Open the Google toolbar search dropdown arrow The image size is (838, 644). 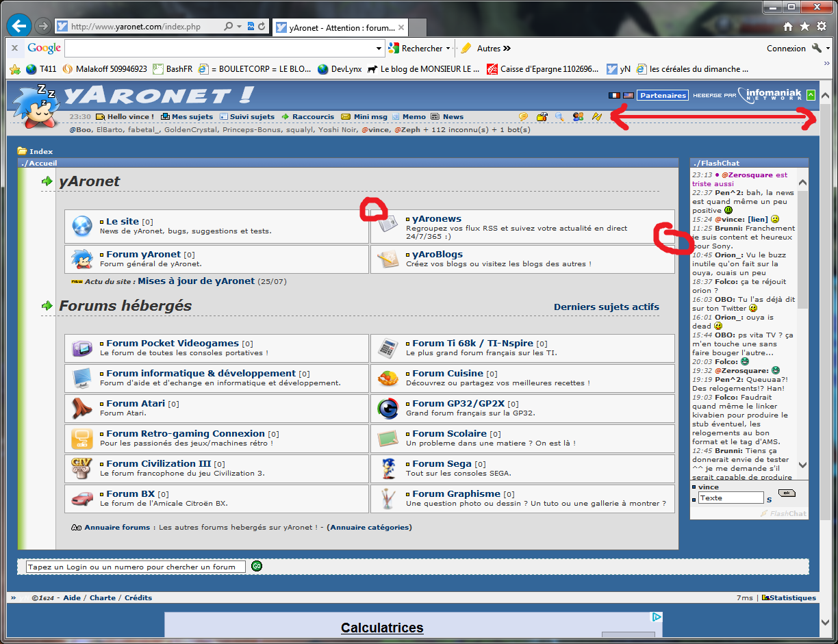pyautogui.click(x=379, y=49)
